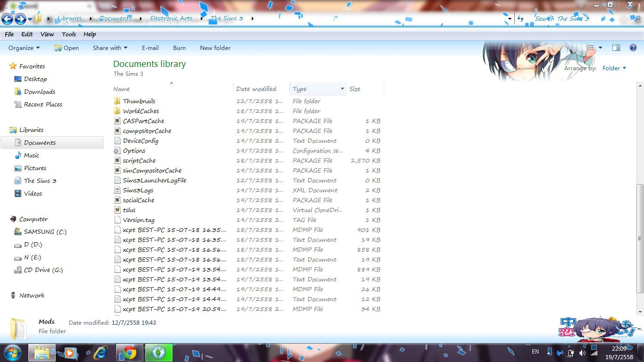This screenshot has width=644, height=362.
Task: Open the Help menu
Action: coord(90,34)
